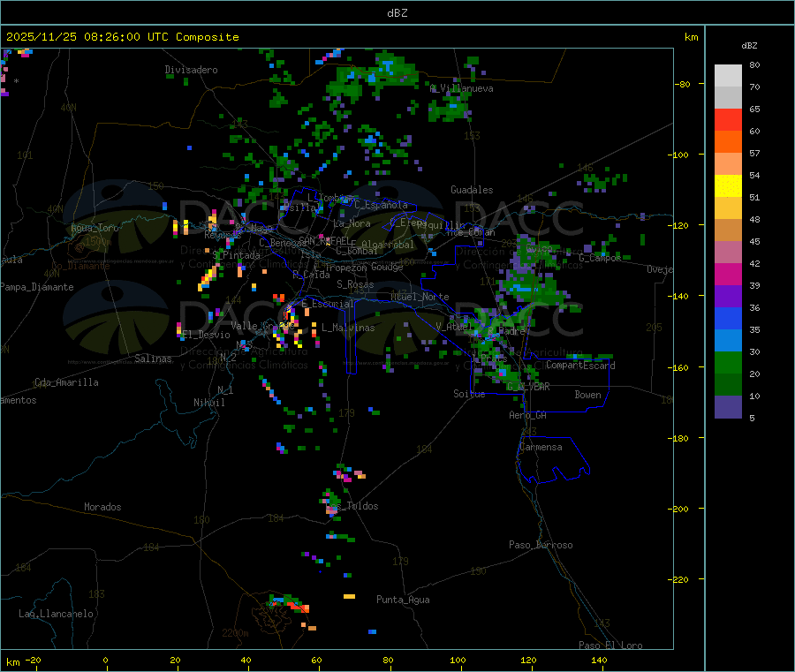Select the 80 dBZ light gray swatch
Screen dimensions: 795x672
[x=728, y=76]
